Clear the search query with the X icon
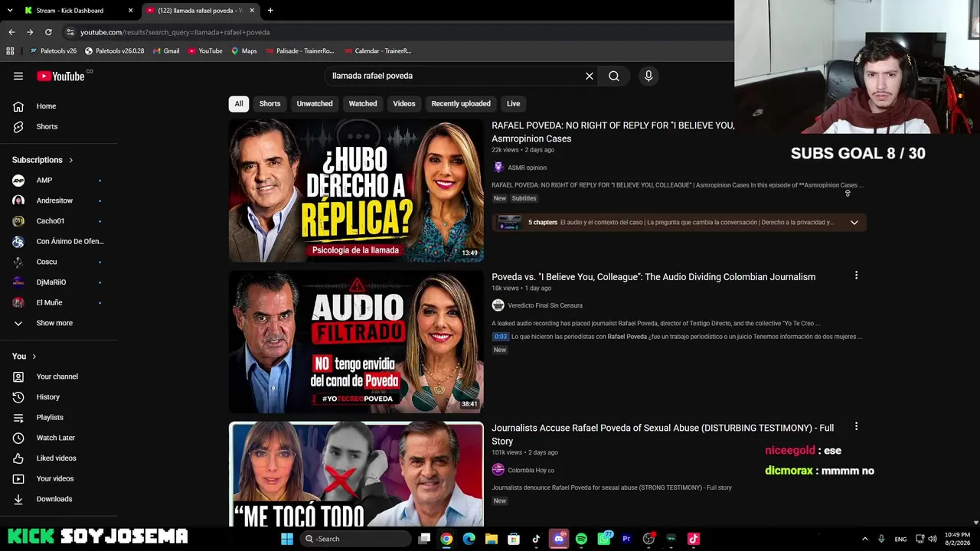 [590, 76]
